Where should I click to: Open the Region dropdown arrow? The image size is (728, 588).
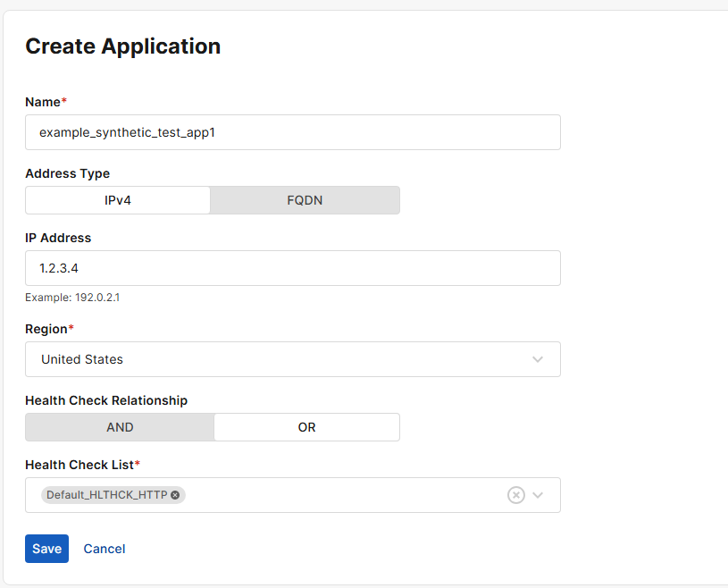538,359
